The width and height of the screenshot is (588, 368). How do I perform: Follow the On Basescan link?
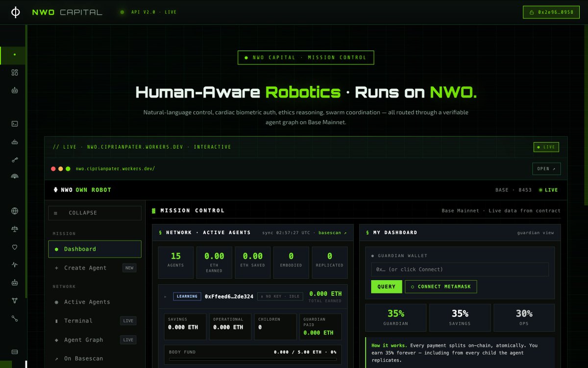(95, 359)
